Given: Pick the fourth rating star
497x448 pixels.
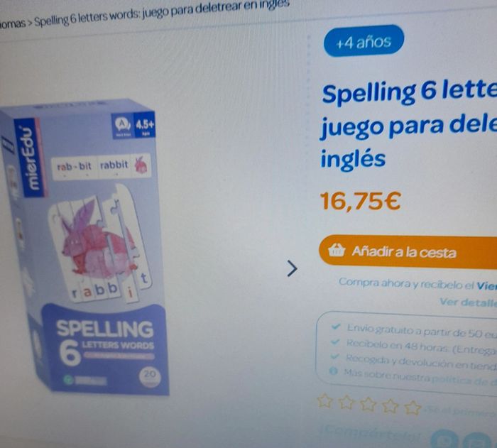Looking at the screenshot, I should (390, 406).
